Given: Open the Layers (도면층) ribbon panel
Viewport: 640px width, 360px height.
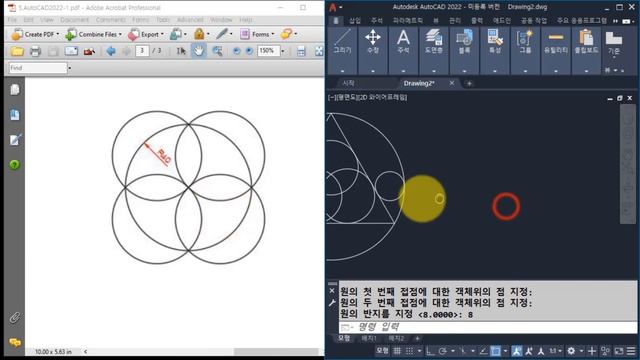Looking at the screenshot, I should [434, 50].
